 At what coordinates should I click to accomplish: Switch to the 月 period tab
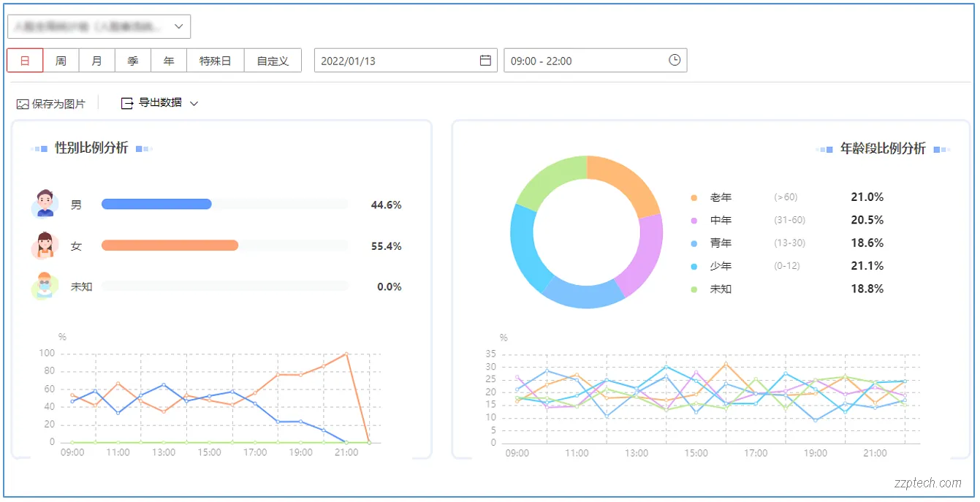point(96,61)
